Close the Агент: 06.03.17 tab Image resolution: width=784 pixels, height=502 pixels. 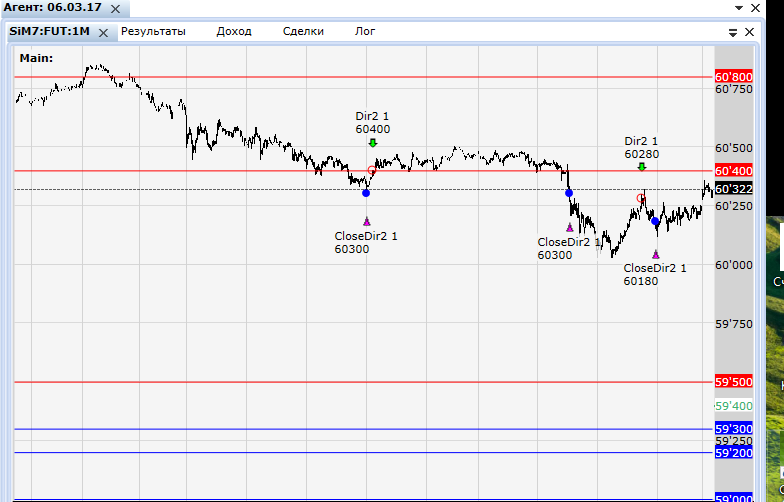115,9
